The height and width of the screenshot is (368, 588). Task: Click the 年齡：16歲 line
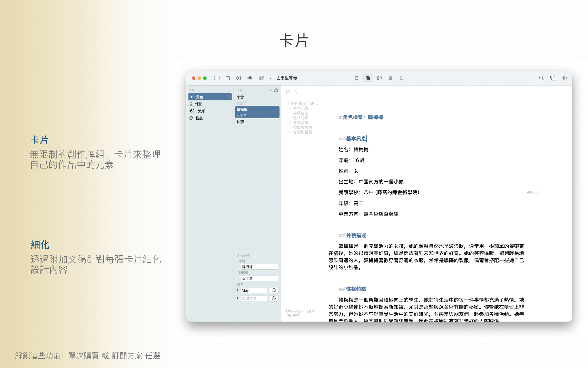click(x=351, y=160)
